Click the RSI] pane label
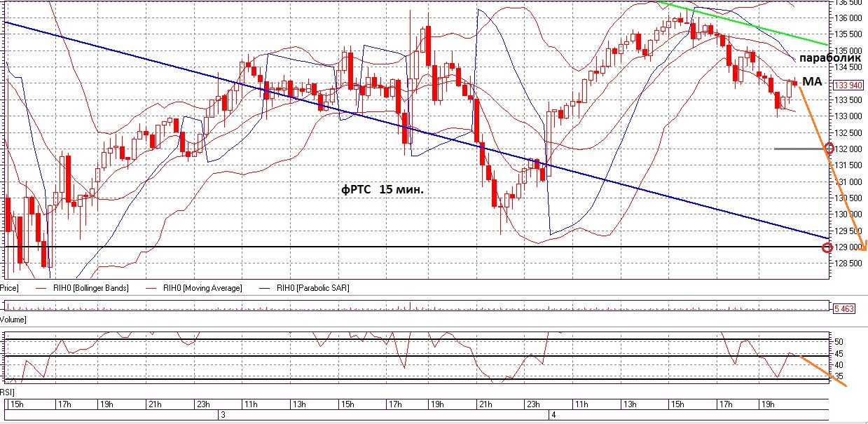This screenshot has width=868, height=424. pos(7,391)
